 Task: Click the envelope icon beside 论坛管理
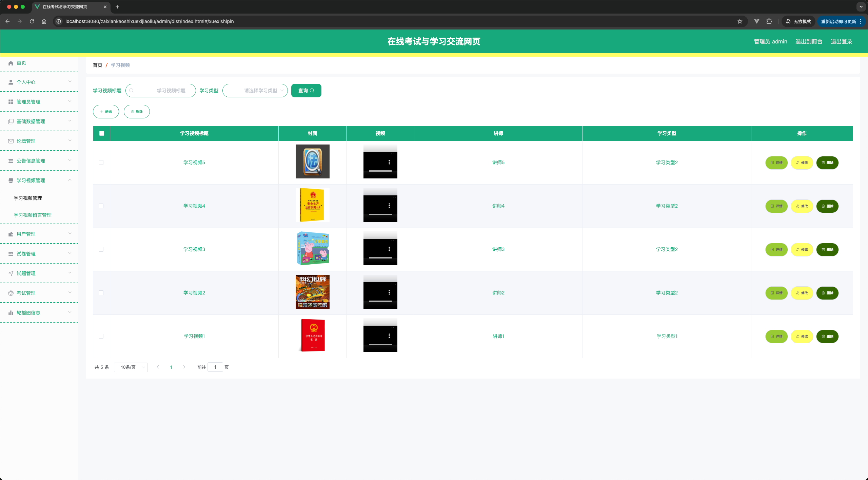point(11,141)
